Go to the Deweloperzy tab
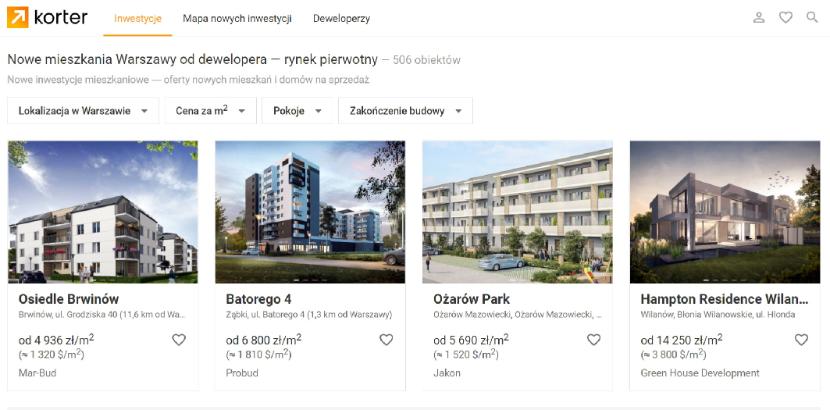The height and width of the screenshot is (410, 830). [x=341, y=19]
